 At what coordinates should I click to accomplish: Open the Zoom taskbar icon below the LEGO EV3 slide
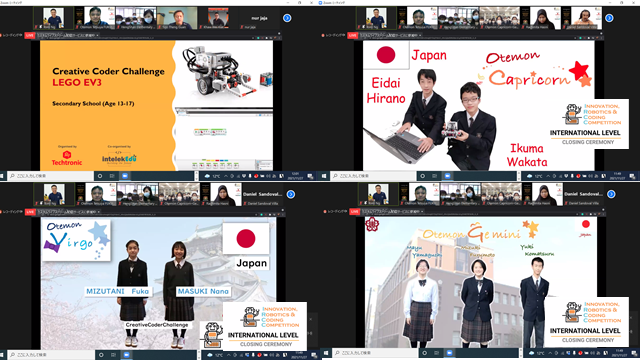[125, 176]
